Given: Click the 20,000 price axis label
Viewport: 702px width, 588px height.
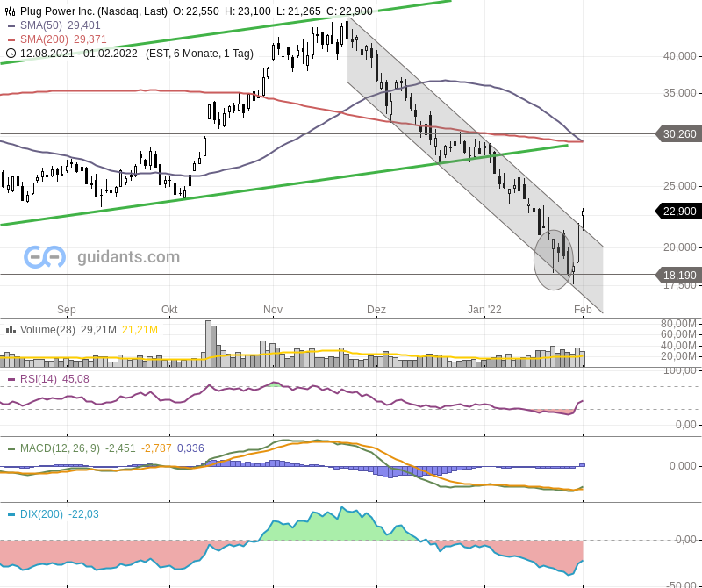Looking at the screenshot, I should [679, 247].
